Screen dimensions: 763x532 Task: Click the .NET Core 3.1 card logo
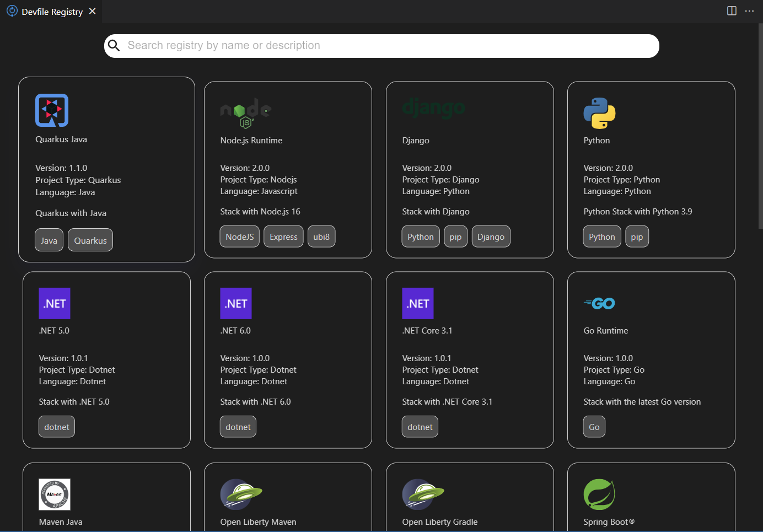click(418, 303)
